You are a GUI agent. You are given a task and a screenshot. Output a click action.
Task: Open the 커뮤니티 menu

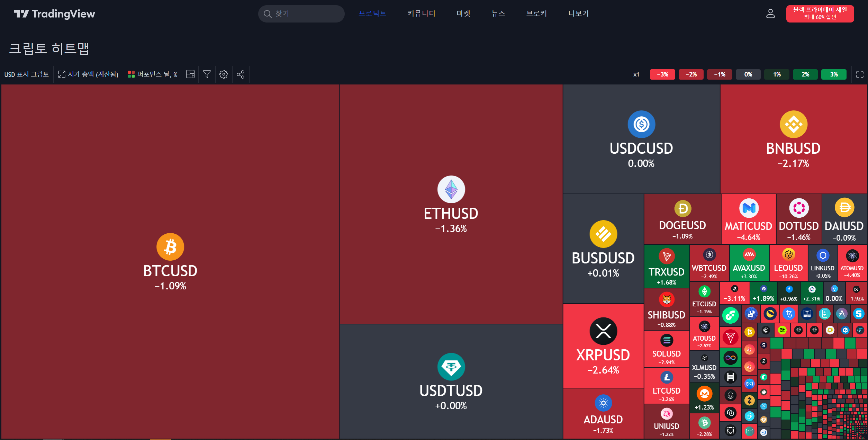pos(421,14)
